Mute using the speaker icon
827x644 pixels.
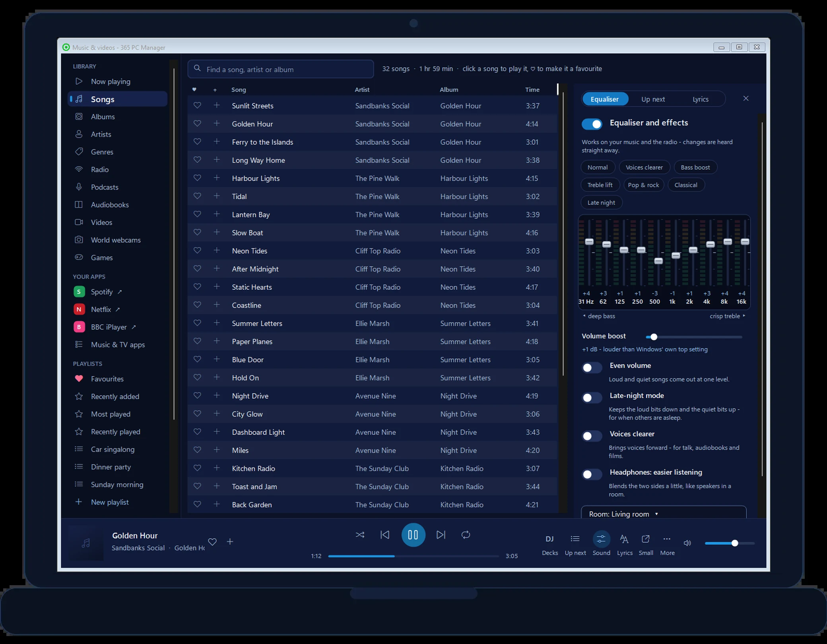point(687,543)
